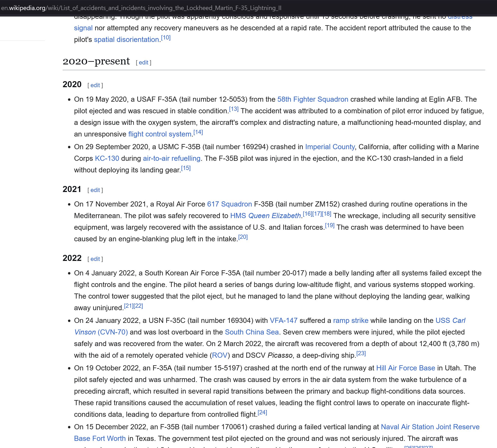Screen dimensions: 497x448
Task: Open citation reference [22]
Action: point(138,306)
